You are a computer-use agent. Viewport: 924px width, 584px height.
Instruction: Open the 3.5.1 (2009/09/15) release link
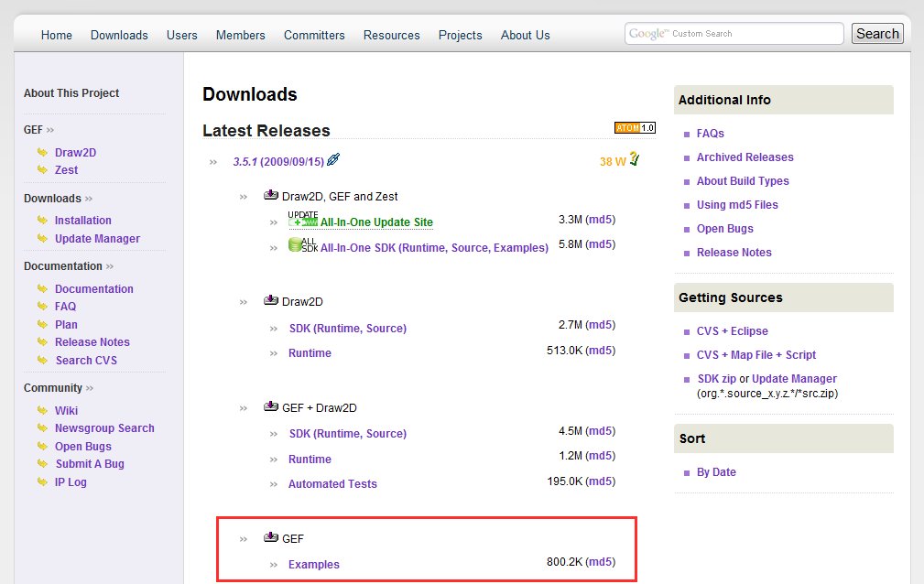[x=278, y=161]
